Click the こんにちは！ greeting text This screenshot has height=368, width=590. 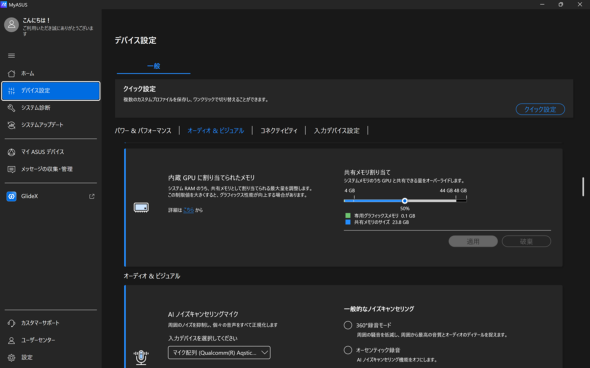[x=36, y=20]
